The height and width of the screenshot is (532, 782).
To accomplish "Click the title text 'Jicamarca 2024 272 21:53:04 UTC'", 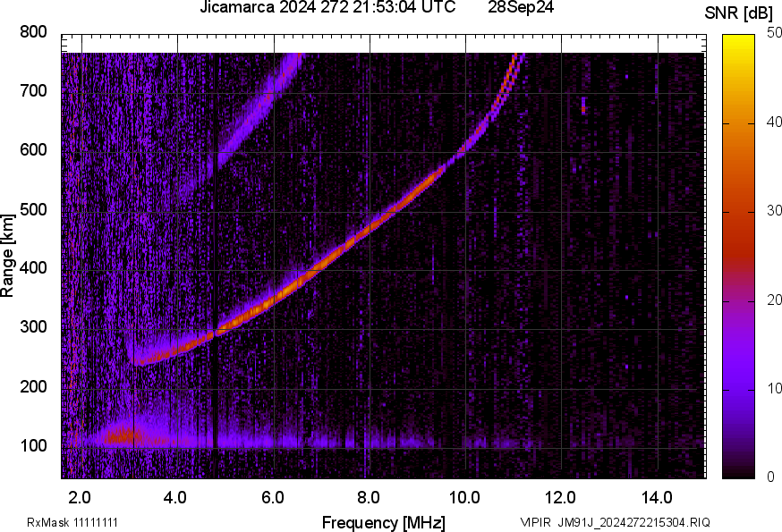I will (x=327, y=7).
